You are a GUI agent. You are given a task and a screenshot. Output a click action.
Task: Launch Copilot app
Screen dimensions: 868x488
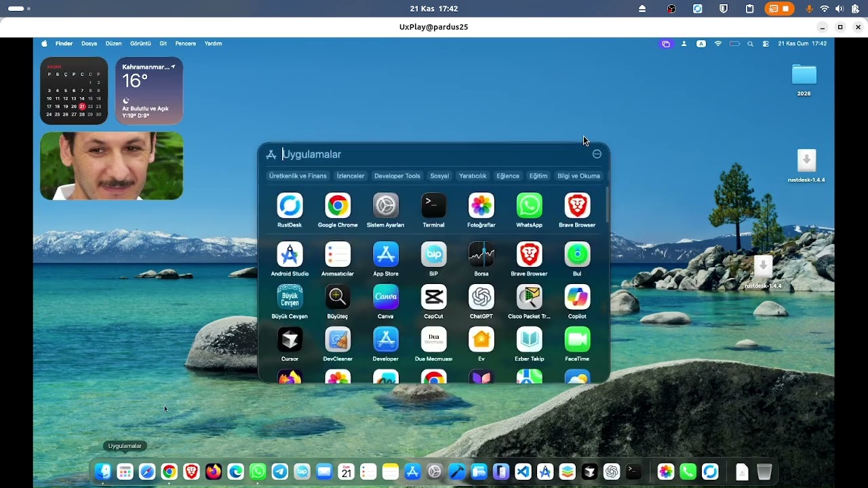point(577,297)
